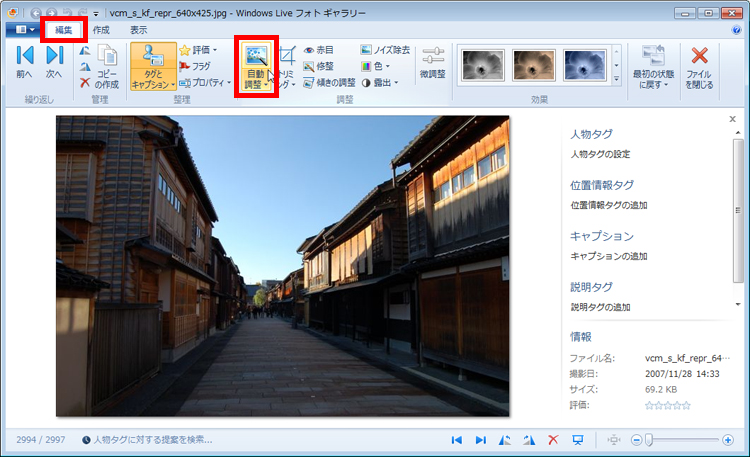Rotate clockwise in the bottom bar
The width and height of the screenshot is (750, 457).
pyautogui.click(x=529, y=440)
